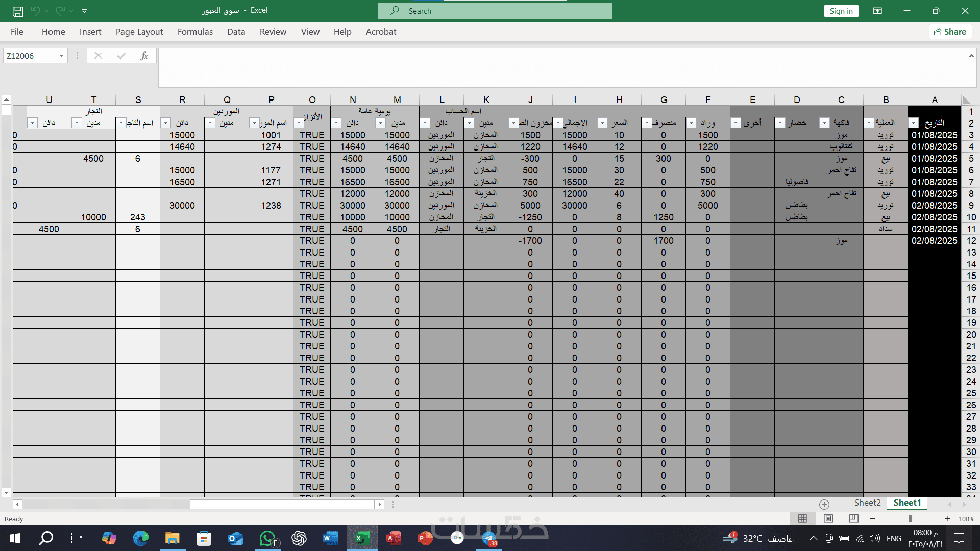
Task: Click the Share button
Action: [x=950, y=32]
